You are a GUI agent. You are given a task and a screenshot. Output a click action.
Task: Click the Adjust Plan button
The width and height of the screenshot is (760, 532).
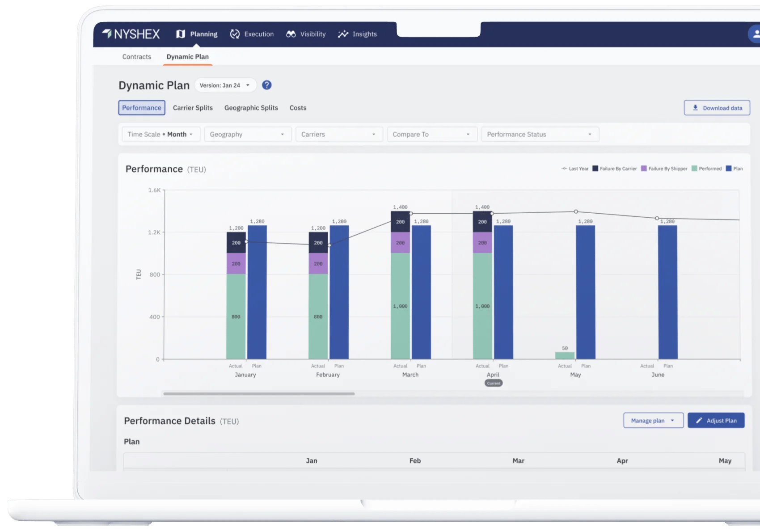click(x=716, y=420)
